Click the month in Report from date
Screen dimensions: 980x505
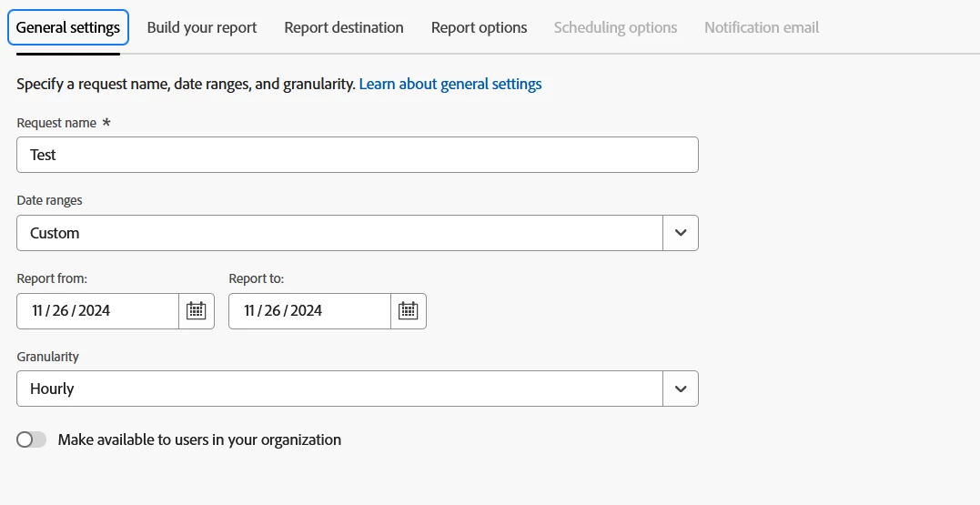[38, 311]
